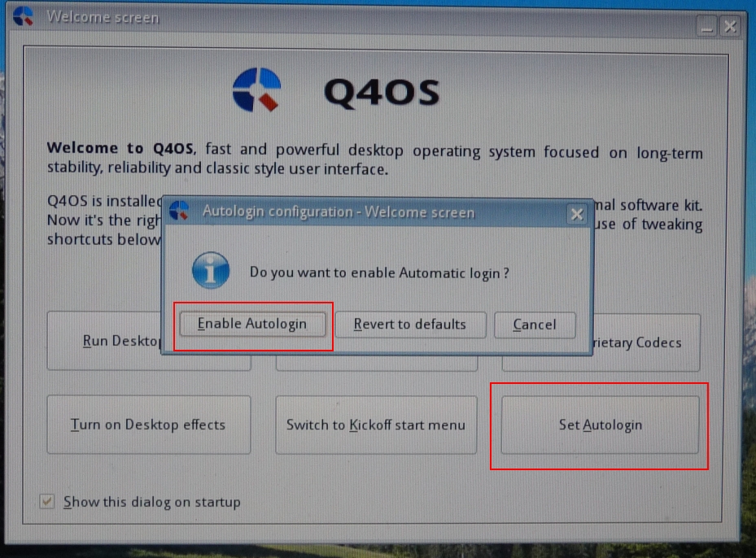Switch to Kickoff start menu

(x=376, y=425)
